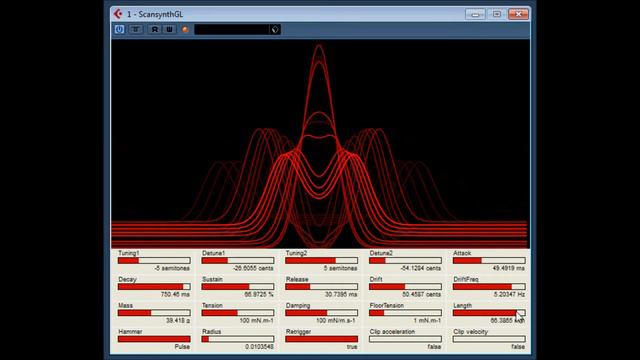This screenshot has width=640, height=360.
Task: Minimize the ScansynthGL window
Action: (475, 14)
